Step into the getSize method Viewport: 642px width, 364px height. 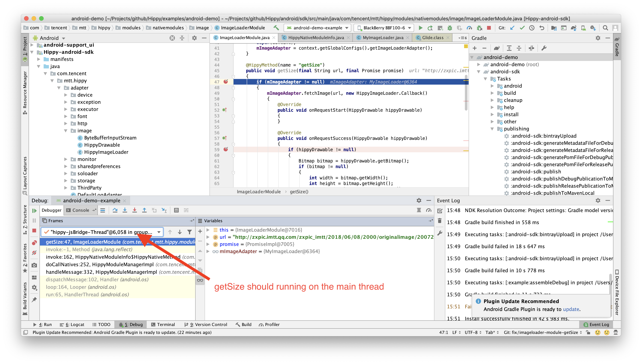[125, 210]
